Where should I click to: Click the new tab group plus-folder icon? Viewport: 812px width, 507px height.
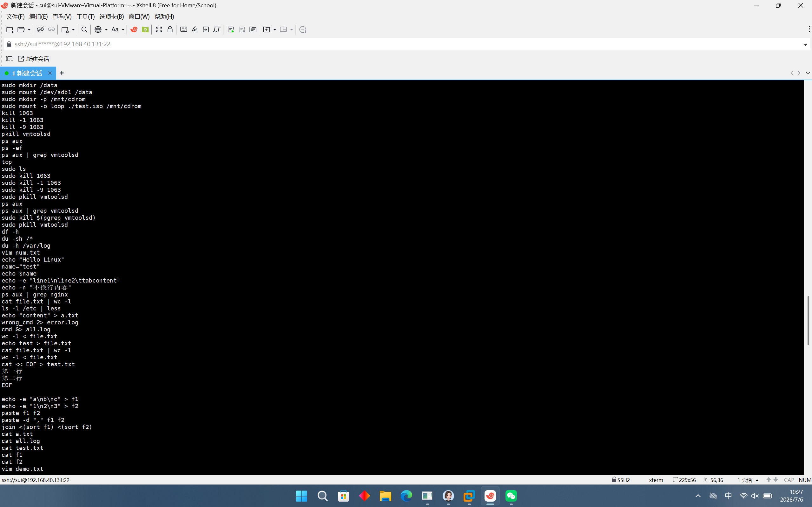coord(267,29)
